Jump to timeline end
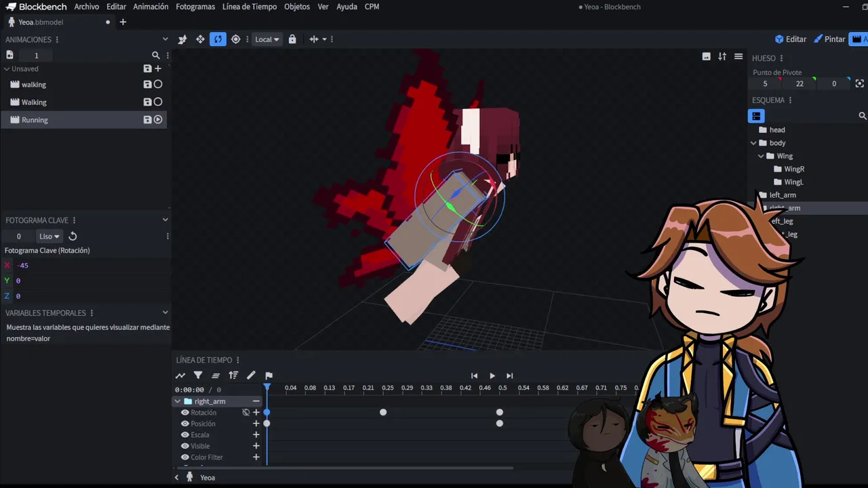The image size is (868, 488). pos(509,375)
